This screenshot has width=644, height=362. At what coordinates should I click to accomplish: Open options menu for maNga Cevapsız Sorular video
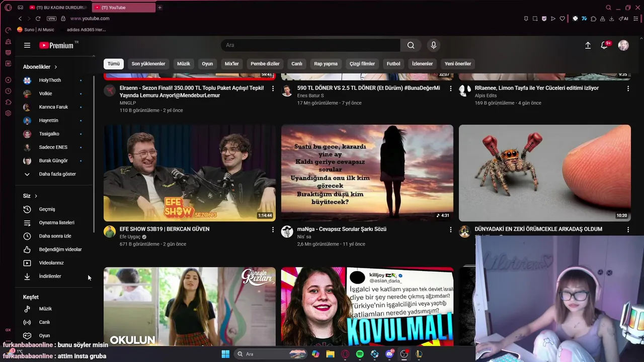(450, 229)
